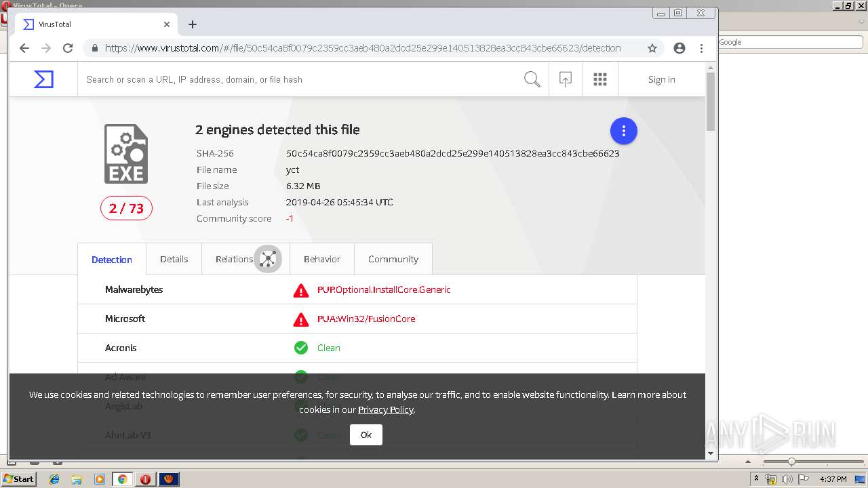This screenshot has width=868, height=488.
Task: Show hidden system tray icons
Action: click(x=757, y=479)
